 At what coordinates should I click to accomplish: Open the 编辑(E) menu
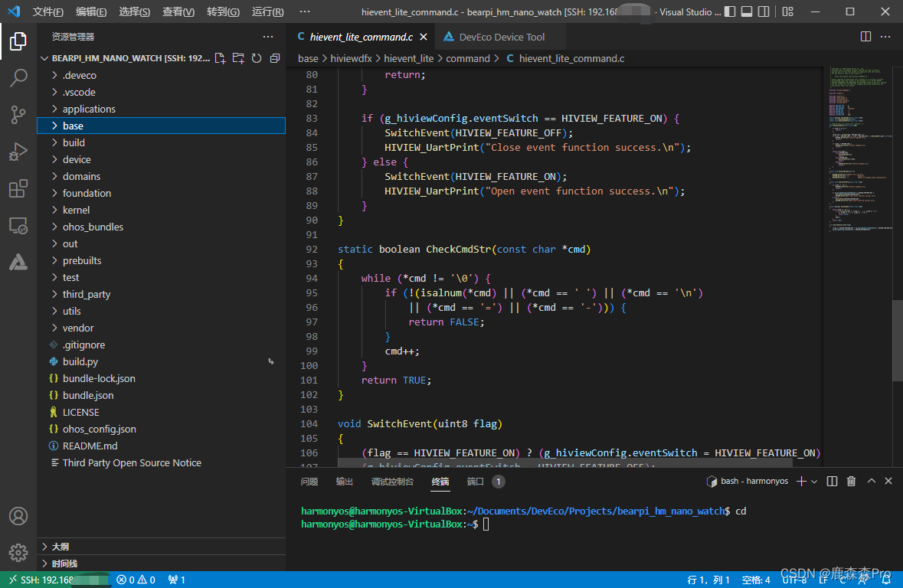pyautogui.click(x=91, y=11)
